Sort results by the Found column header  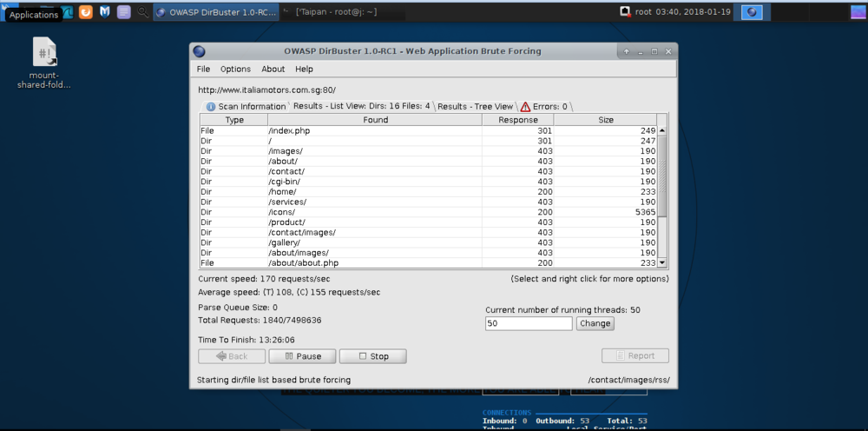click(x=375, y=120)
